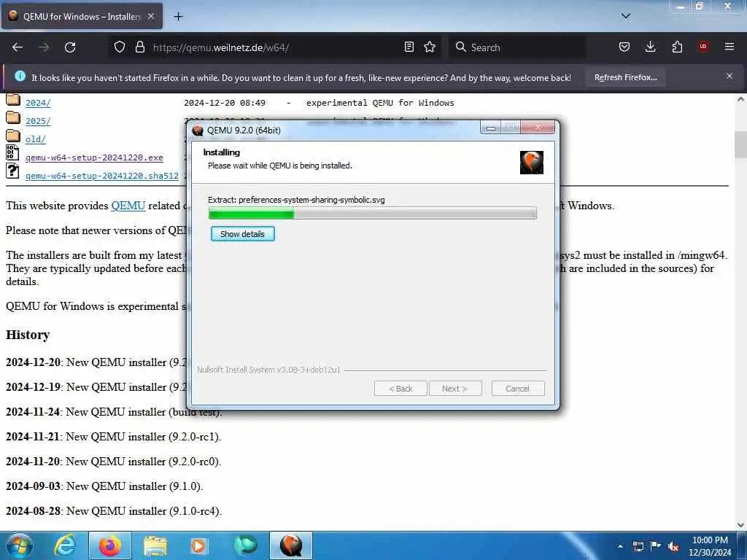Click the folder icon beside 2024/
The image size is (747, 560).
tap(13, 99)
